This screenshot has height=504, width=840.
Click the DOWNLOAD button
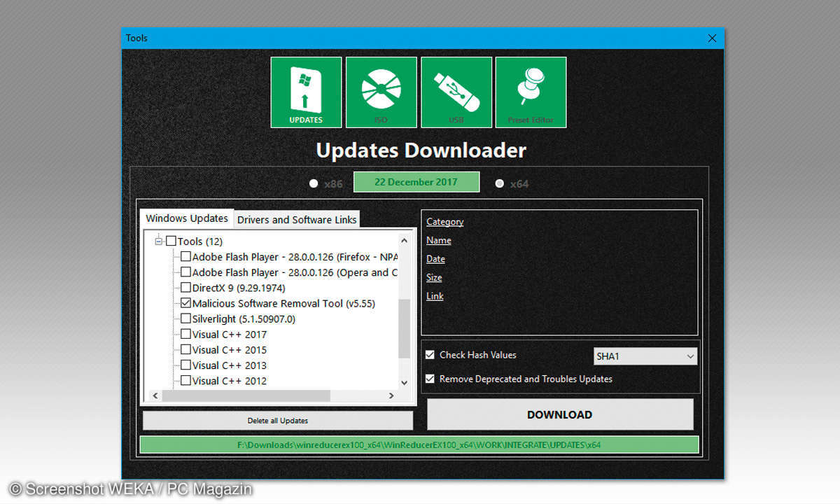559,414
